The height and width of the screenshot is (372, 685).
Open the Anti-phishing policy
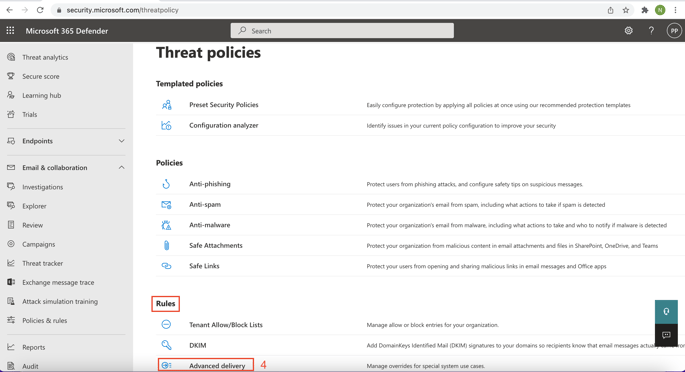click(210, 184)
